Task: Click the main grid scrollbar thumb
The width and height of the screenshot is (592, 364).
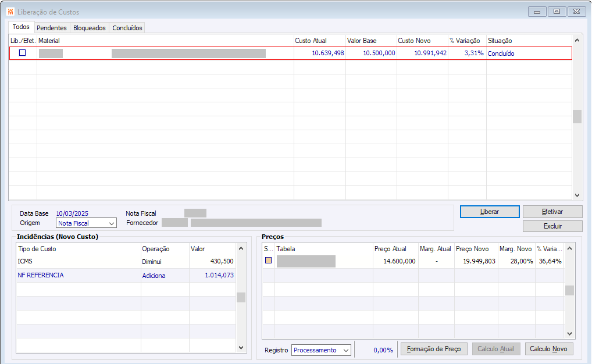Action: point(577,116)
